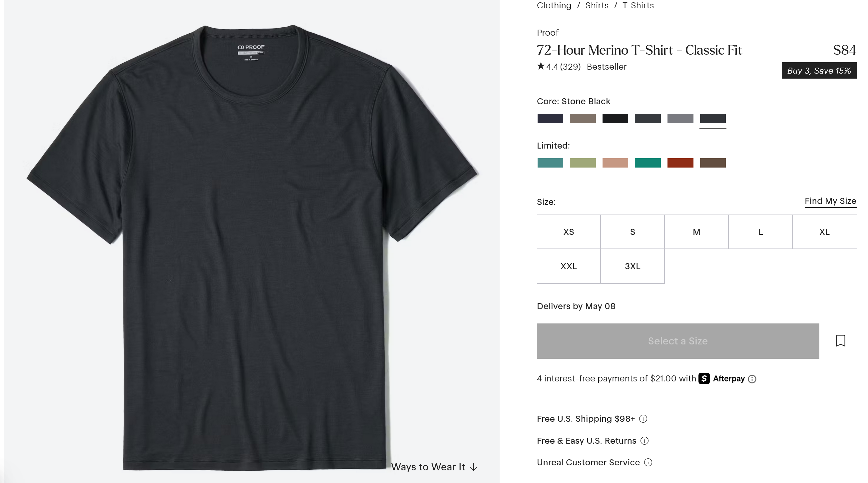The height and width of the screenshot is (483, 868).
Task: Save item with bookmark icon
Action: coord(840,340)
